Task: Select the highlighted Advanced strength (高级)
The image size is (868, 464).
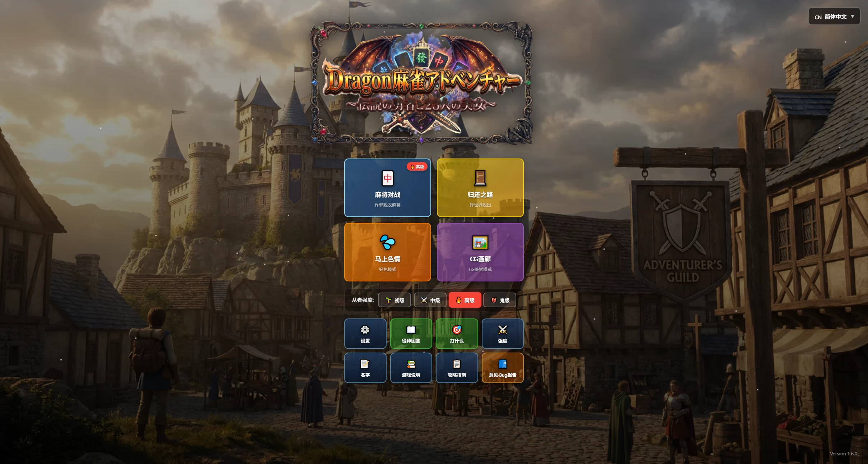Action: coord(465,300)
